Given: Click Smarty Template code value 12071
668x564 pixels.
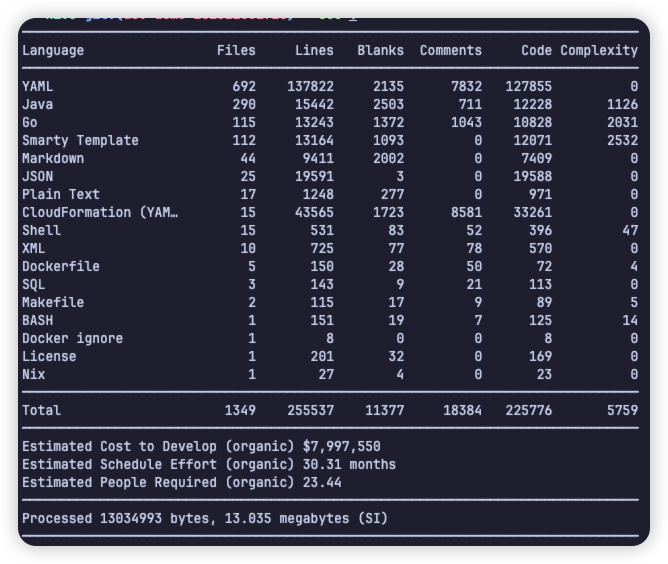Looking at the screenshot, I should [533, 141].
